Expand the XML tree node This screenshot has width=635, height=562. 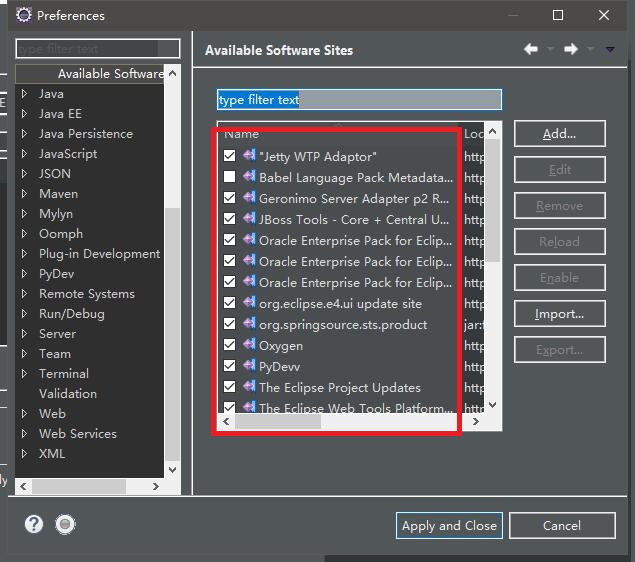24,453
